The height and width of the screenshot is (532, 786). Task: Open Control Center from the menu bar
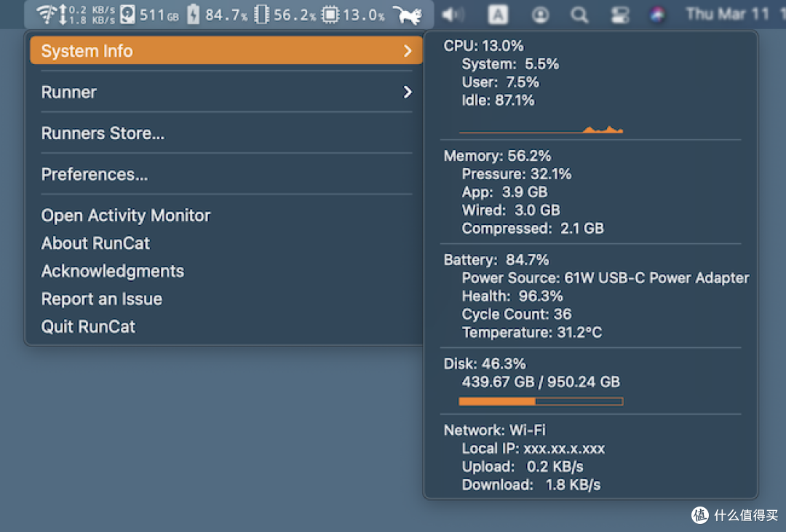(x=620, y=15)
